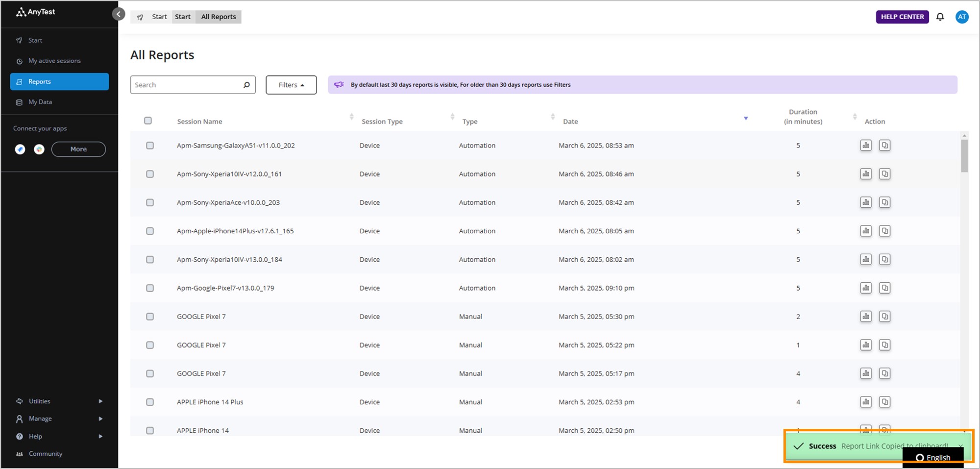Click the table vertical scrollbar thumb
The width and height of the screenshot is (980, 469).
pos(964,156)
